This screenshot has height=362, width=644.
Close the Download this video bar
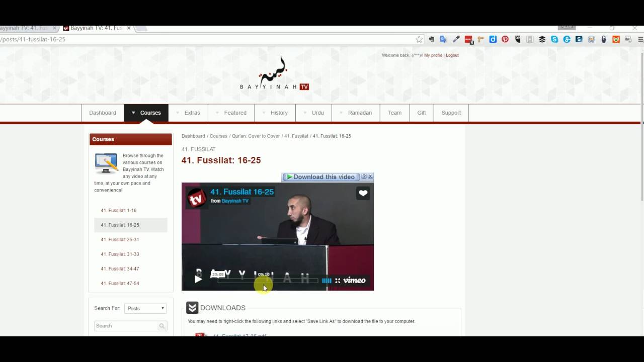[x=370, y=177]
